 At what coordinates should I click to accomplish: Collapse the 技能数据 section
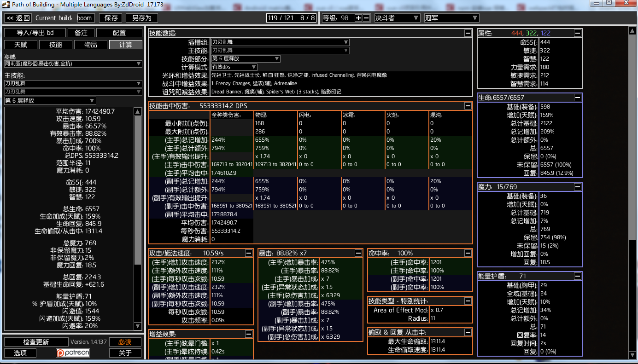[468, 33]
